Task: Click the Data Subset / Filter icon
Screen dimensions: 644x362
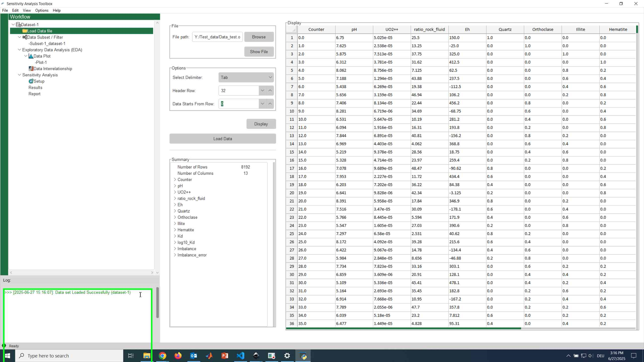Action: click(x=25, y=37)
